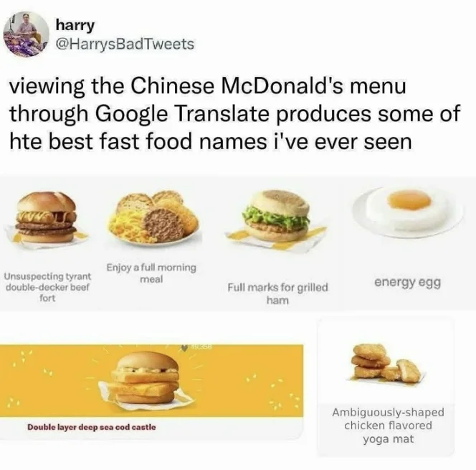Image resolution: width=476 pixels, height=470 pixels.
Task: Select the egg yolk on the energy egg
Action: [411, 201]
